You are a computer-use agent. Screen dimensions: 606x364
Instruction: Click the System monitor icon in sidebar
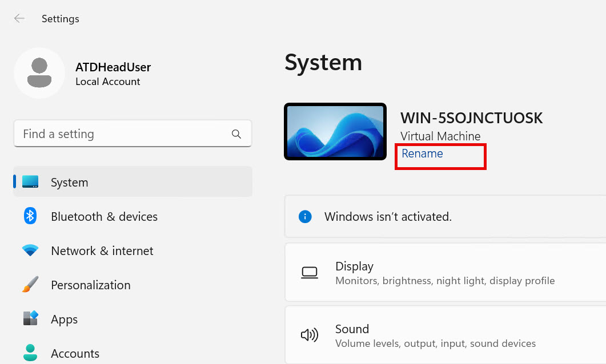30,181
